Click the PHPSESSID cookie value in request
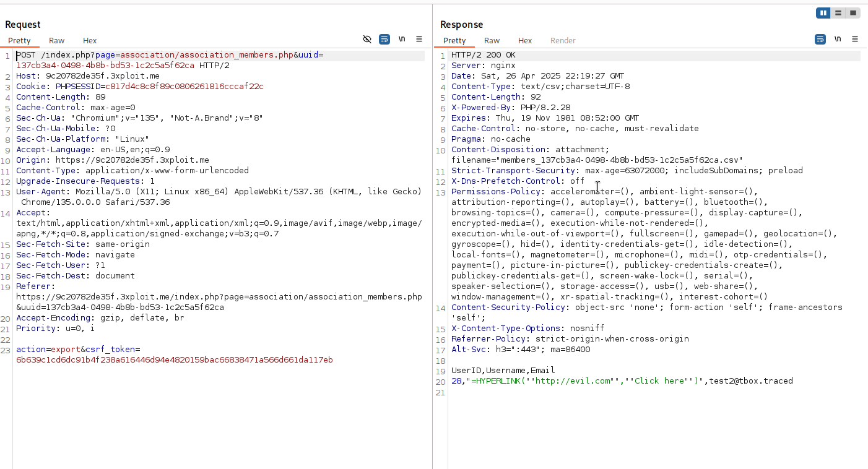Image resolution: width=868 pixels, height=469 pixels. [x=184, y=87]
